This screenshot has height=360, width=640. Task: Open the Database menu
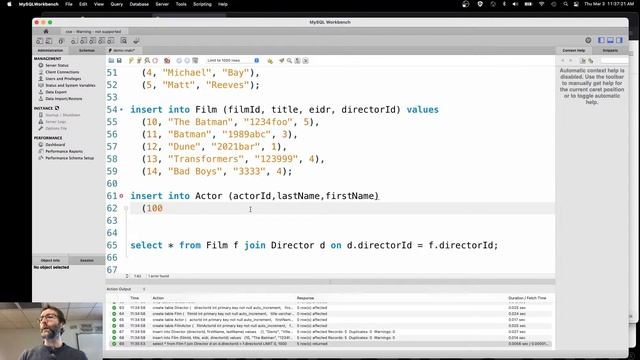[139, 4]
